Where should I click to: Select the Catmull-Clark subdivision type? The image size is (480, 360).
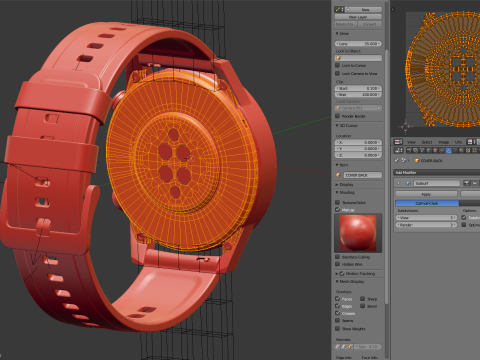[x=427, y=203]
